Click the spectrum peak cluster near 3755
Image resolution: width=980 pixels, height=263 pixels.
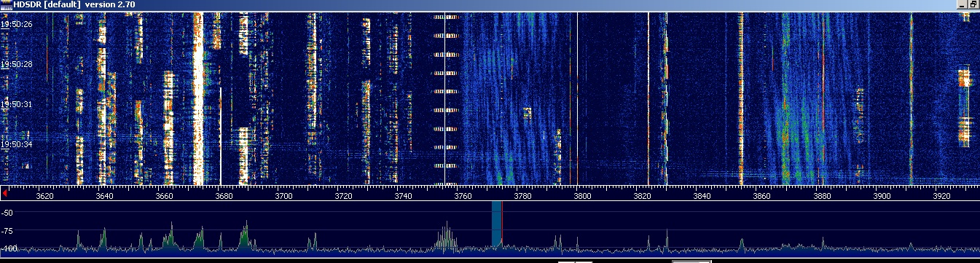pyautogui.click(x=446, y=239)
